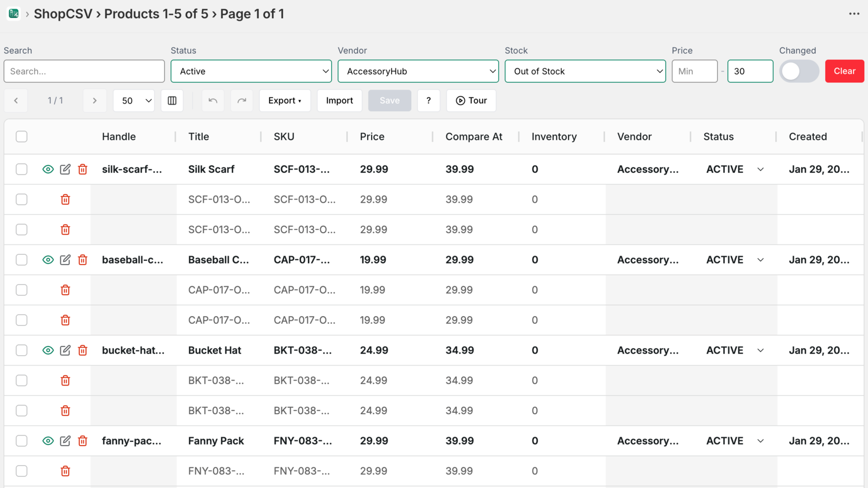Undo the last change
Screen dimensions: 868x488
click(x=213, y=100)
